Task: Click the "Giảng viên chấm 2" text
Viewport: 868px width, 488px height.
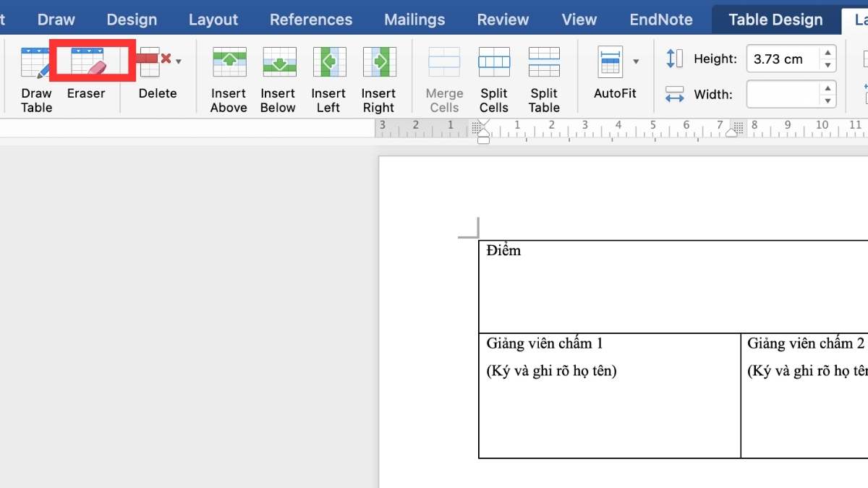Action: click(x=806, y=343)
